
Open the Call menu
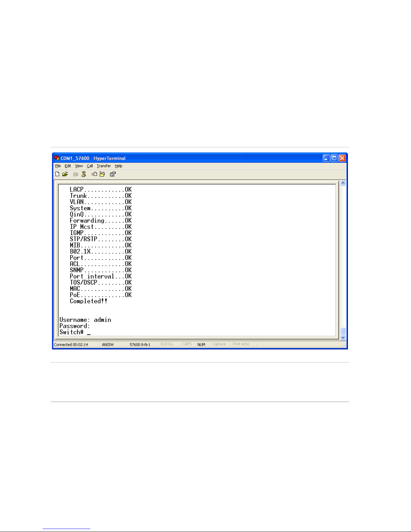point(90,166)
